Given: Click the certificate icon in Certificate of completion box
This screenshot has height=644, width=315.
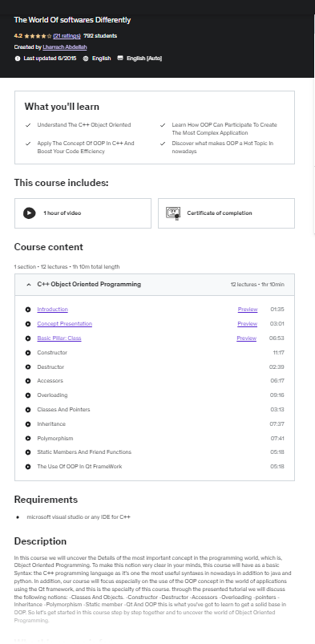Looking at the screenshot, I should [173, 213].
